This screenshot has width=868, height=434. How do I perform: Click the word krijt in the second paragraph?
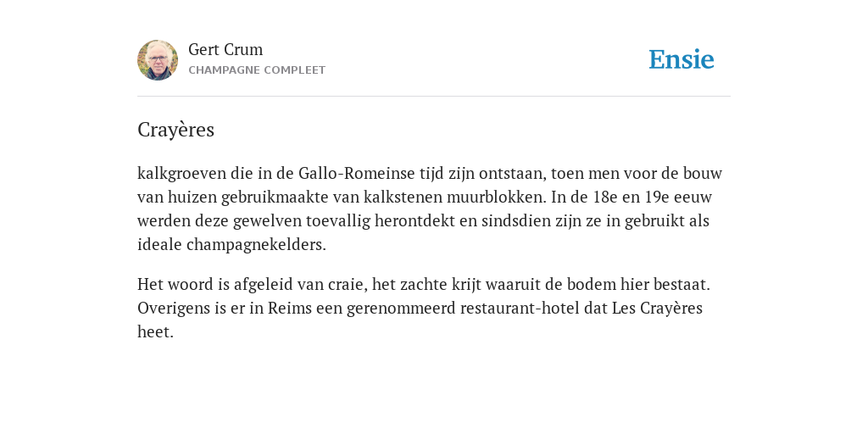coord(467,285)
